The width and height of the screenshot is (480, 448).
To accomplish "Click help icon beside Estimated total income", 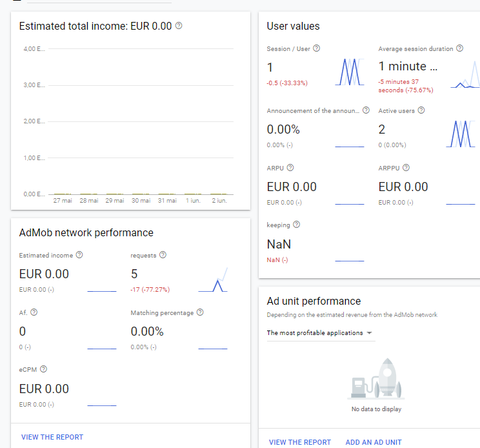I will tap(179, 26).
